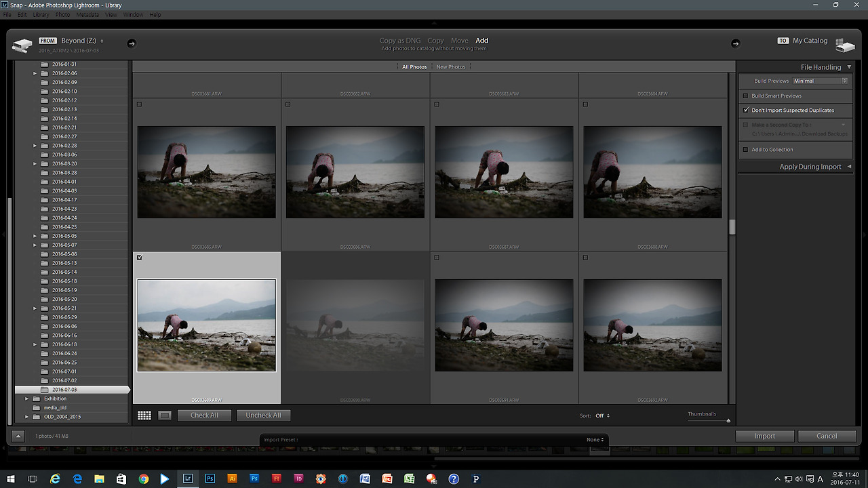Open the Beyond (Z:) source selector
The image size is (868, 488).
point(82,41)
